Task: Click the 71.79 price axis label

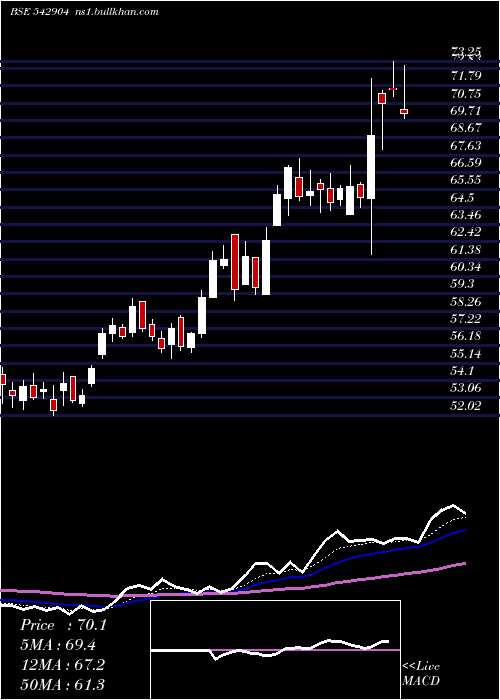Action: [466, 76]
